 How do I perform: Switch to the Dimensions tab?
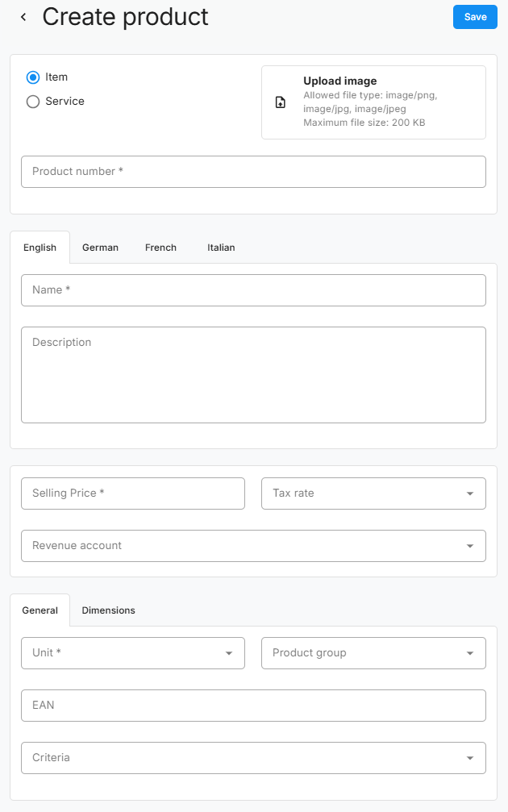tap(108, 610)
